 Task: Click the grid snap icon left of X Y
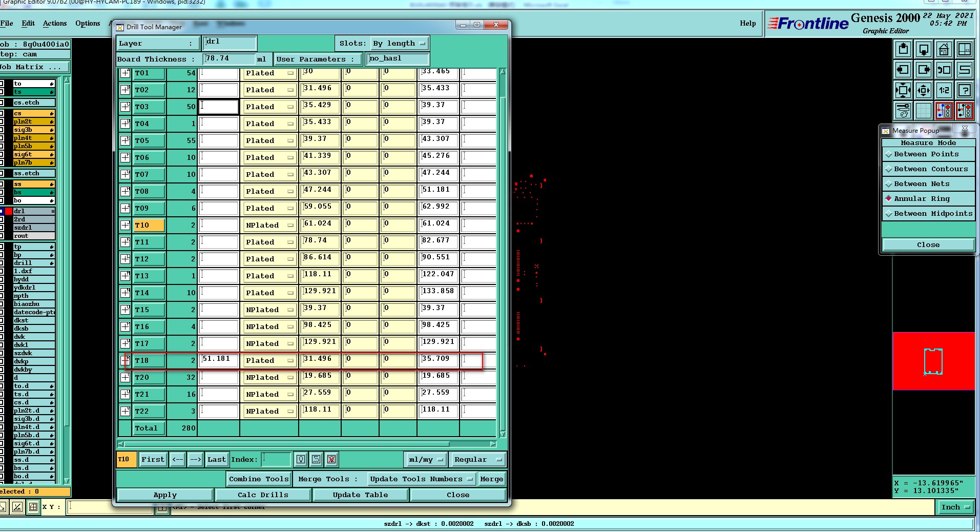tap(33, 507)
